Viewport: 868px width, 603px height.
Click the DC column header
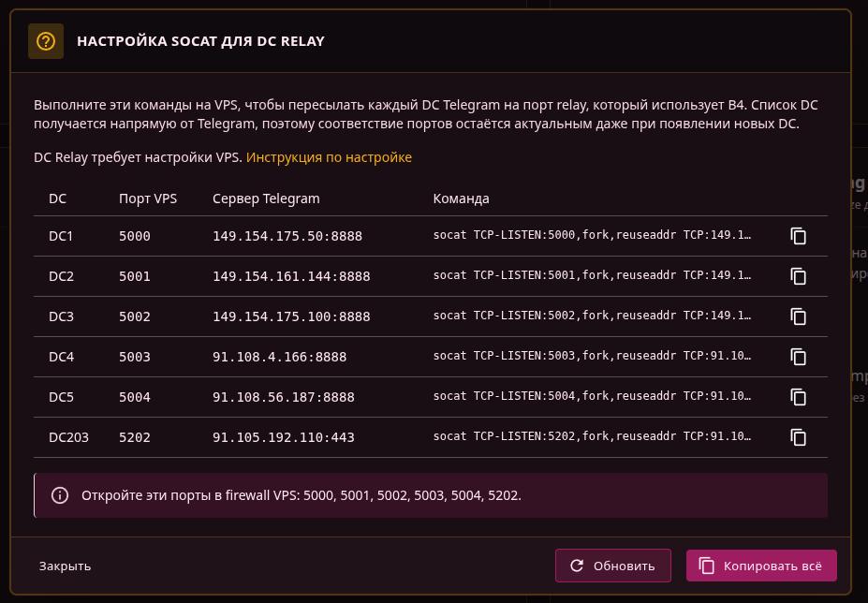57,199
